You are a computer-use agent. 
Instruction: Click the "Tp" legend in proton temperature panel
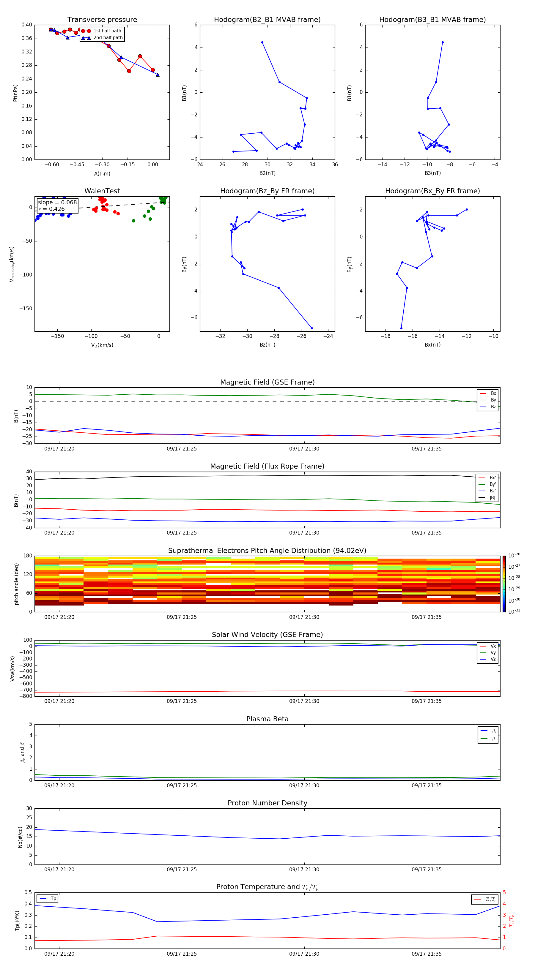point(48,899)
